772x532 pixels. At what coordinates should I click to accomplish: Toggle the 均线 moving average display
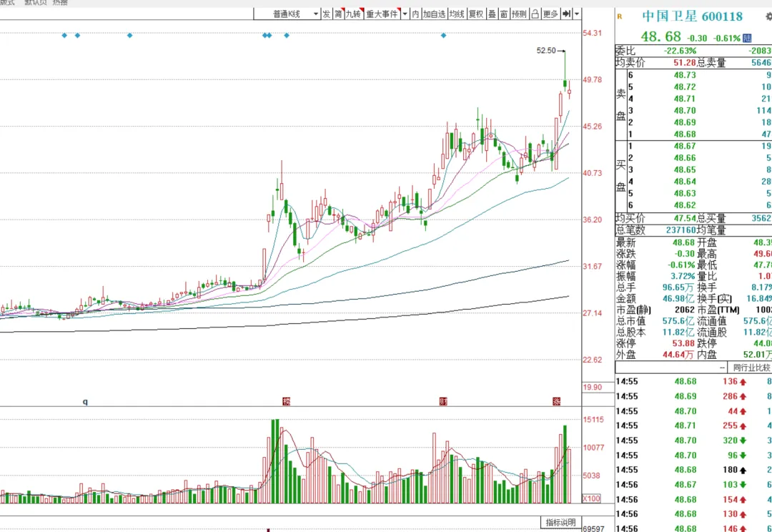[457, 14]
